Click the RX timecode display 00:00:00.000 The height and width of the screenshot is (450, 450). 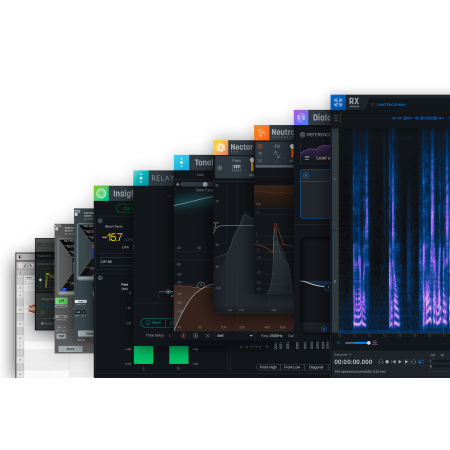point(353,362)
